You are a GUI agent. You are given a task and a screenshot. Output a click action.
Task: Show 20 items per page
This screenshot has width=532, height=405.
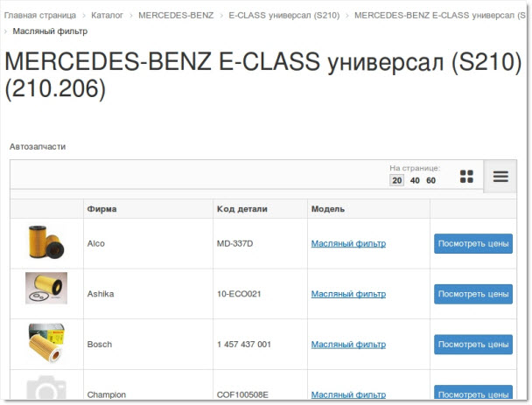pos(397,180)
